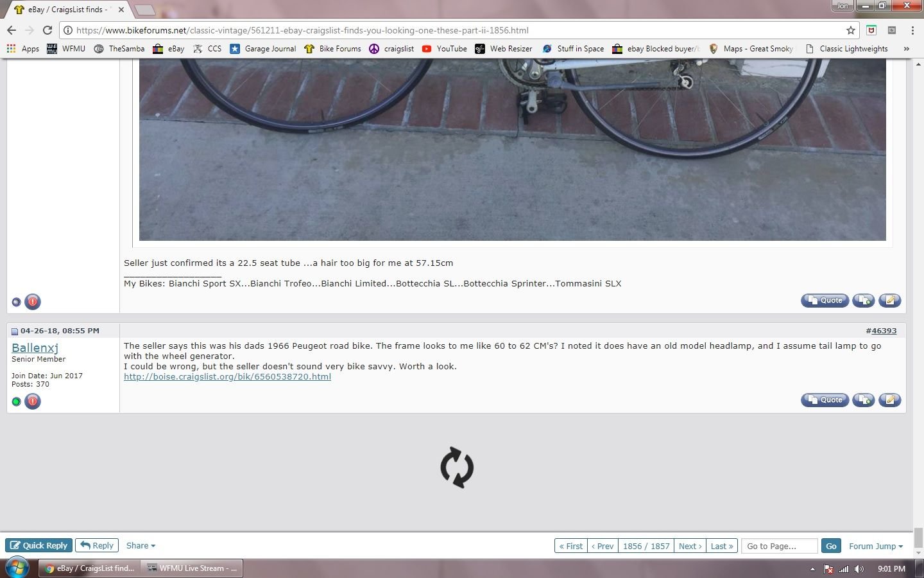Image resolution: width=924 pixels, height=578 pixels.
Task: Quote the post about the 22.5 seat tube
Action: [825, 300]
